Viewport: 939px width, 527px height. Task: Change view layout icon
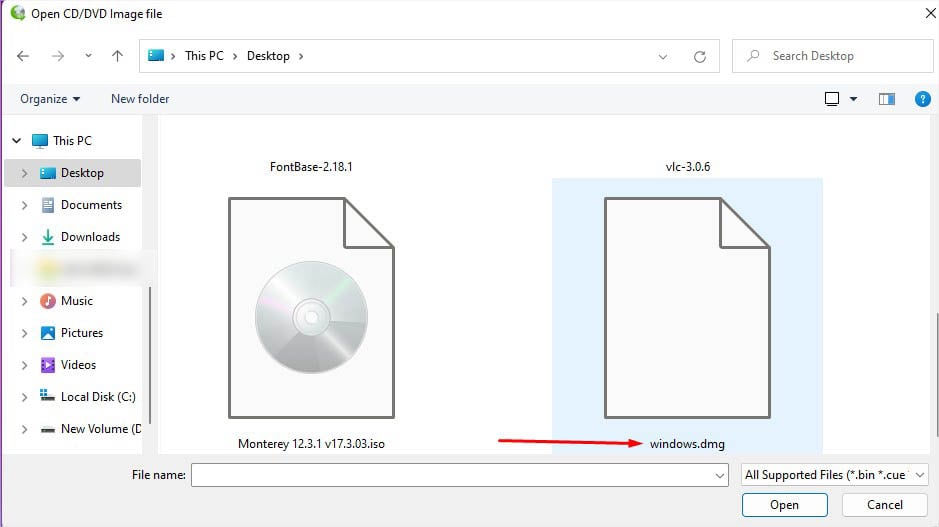click(832, 99)
